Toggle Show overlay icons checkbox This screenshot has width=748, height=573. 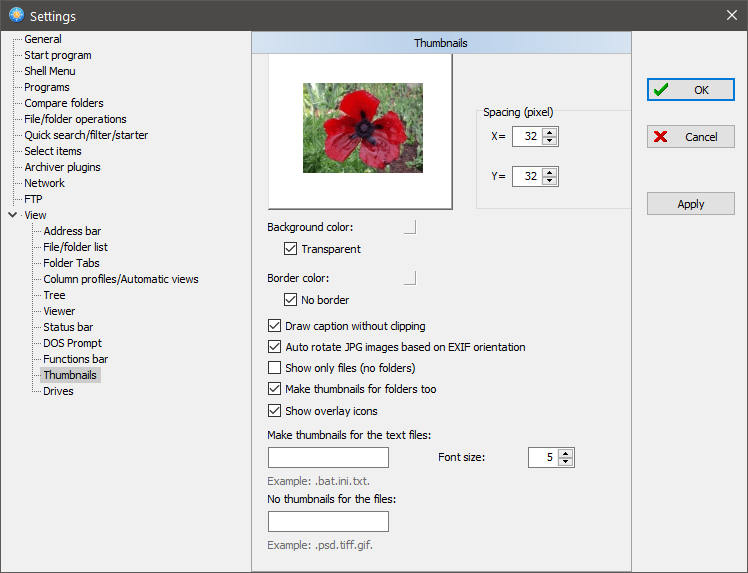274,411
